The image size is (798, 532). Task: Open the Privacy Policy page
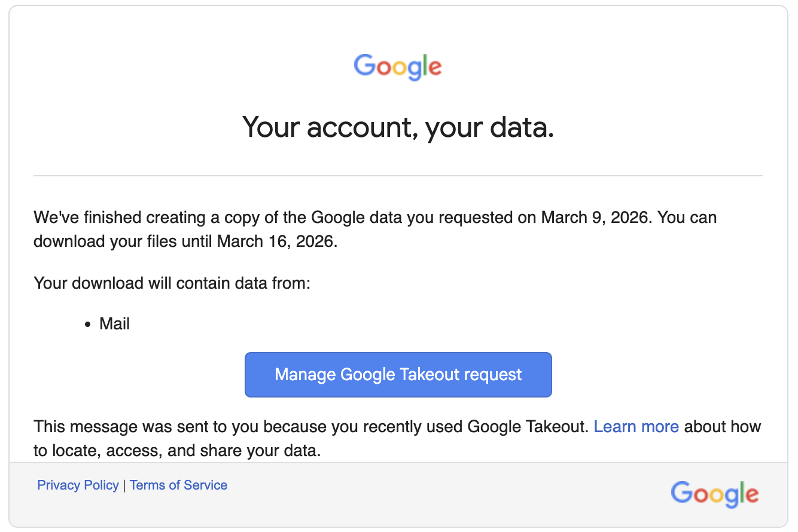point(78,485)
